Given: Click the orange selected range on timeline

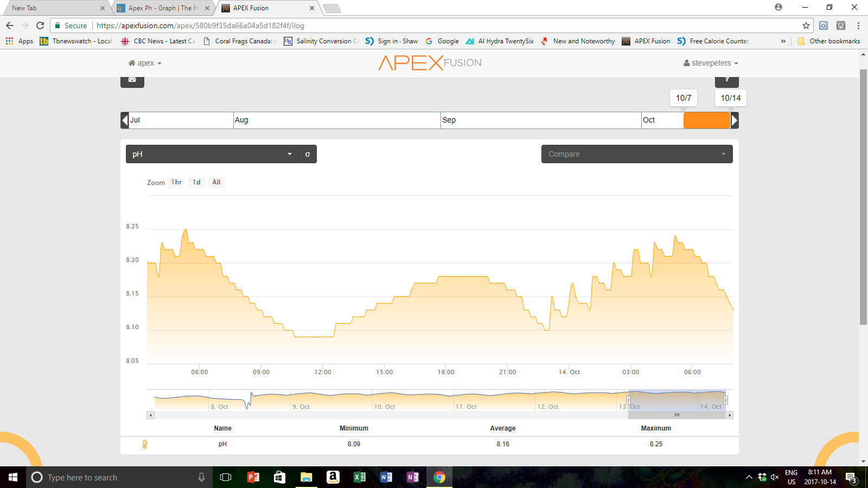Looking at the screenshot, I should 707,120.
